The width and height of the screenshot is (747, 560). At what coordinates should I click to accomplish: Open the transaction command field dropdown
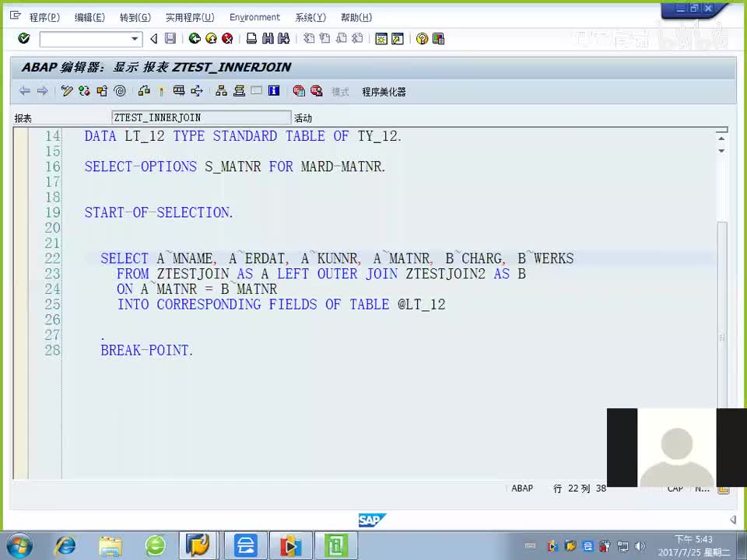pos(135,39)
